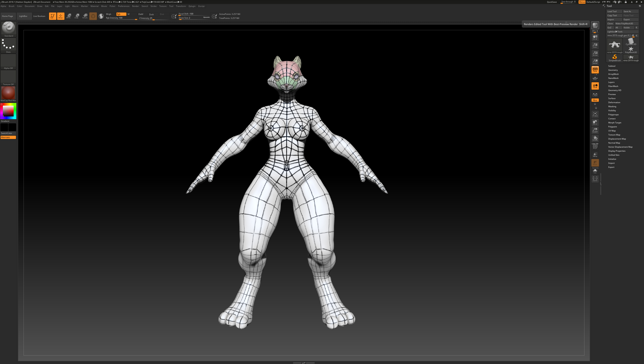The width and height of the screenshot is (644, 364).
Task: Select the Scroll canvas tool
Action: tap(595, 37)
